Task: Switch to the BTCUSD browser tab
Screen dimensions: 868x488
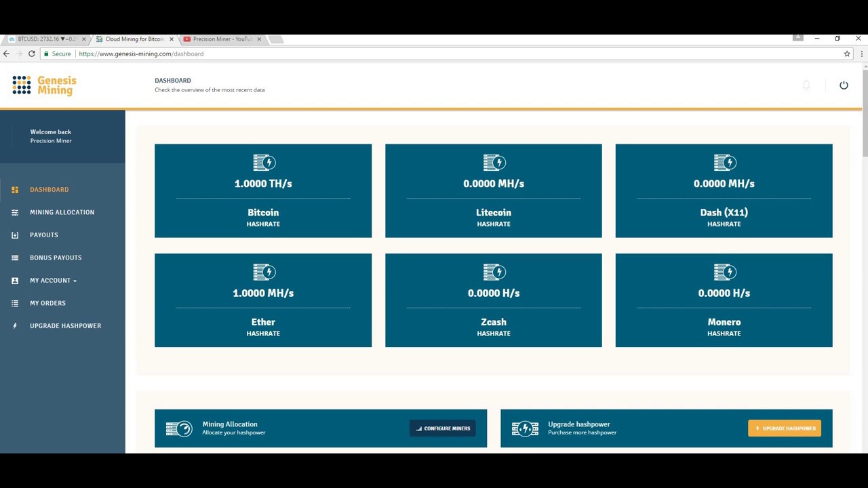Action: [x=46, y=39]
